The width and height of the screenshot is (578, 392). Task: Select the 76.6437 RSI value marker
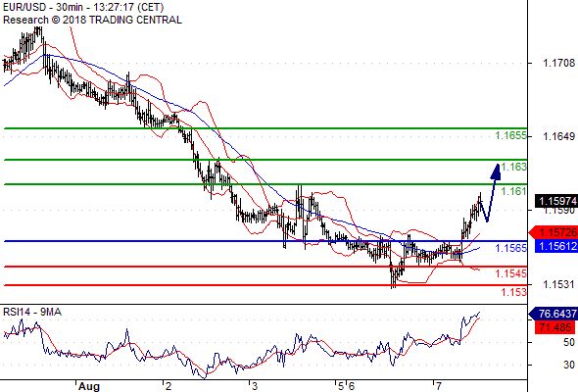pos(554,314)
